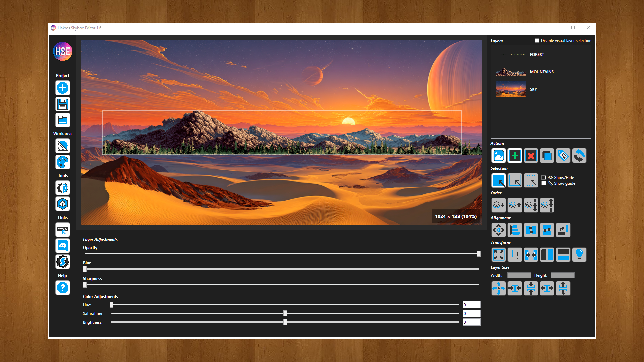The image size is (644, 362).
Task: Enable Disable visual layer selection checkbox
Action: pos(537,41)
